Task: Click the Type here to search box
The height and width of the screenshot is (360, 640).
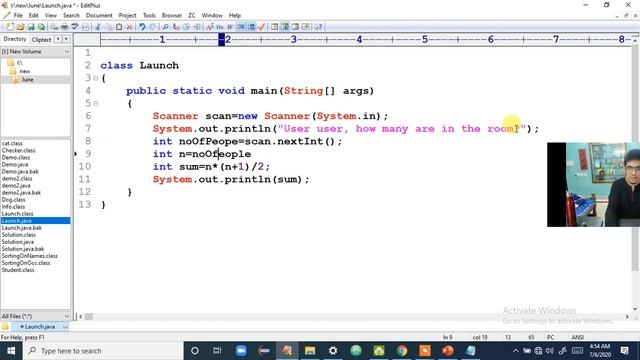Action: coord(103,351)
